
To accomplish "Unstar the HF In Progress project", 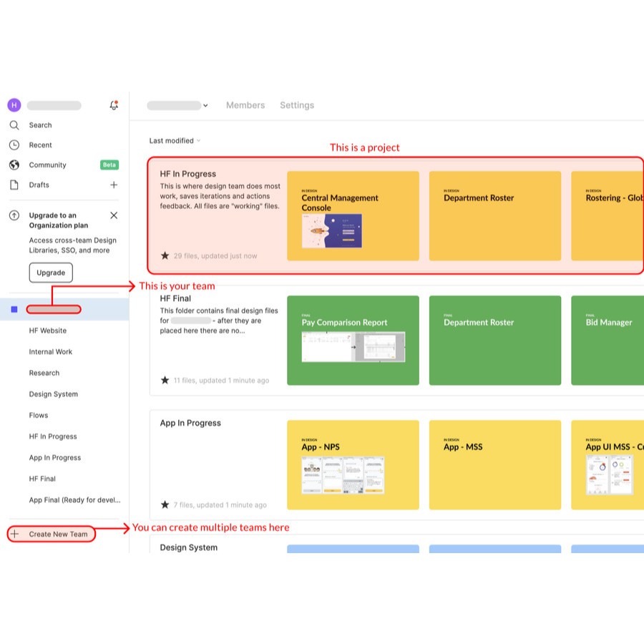I will click(165, 255).
